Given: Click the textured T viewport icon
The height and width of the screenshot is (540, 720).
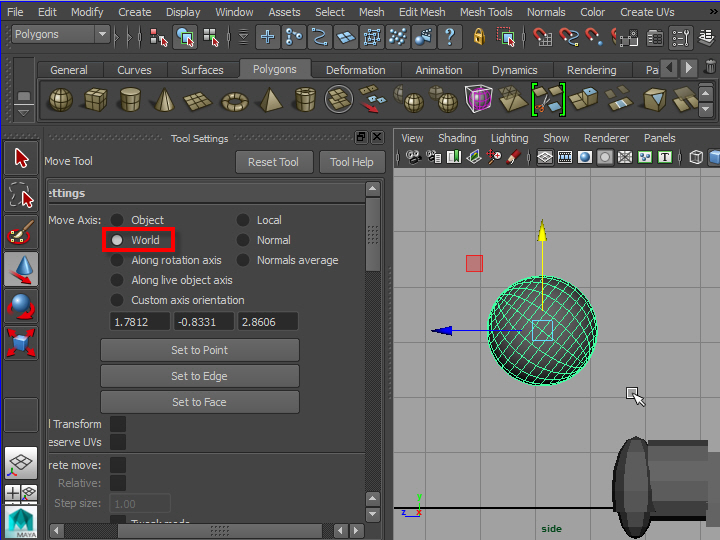Looking at the screenshot, I should click(x=664, y=158).
